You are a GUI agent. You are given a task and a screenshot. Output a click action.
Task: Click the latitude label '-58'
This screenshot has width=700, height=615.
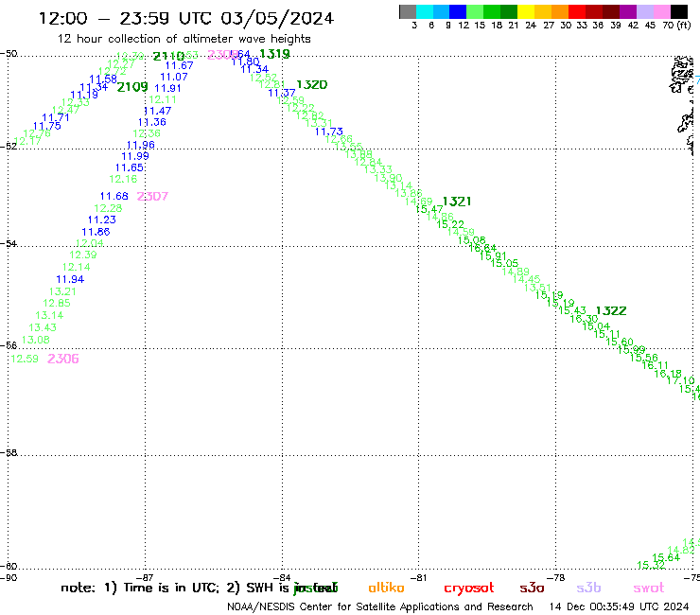pyautogui.click(x=9, y=452)
